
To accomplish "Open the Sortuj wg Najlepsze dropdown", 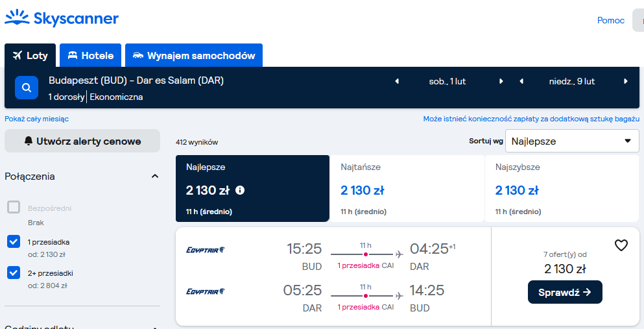I will click(x=572, y=141).
